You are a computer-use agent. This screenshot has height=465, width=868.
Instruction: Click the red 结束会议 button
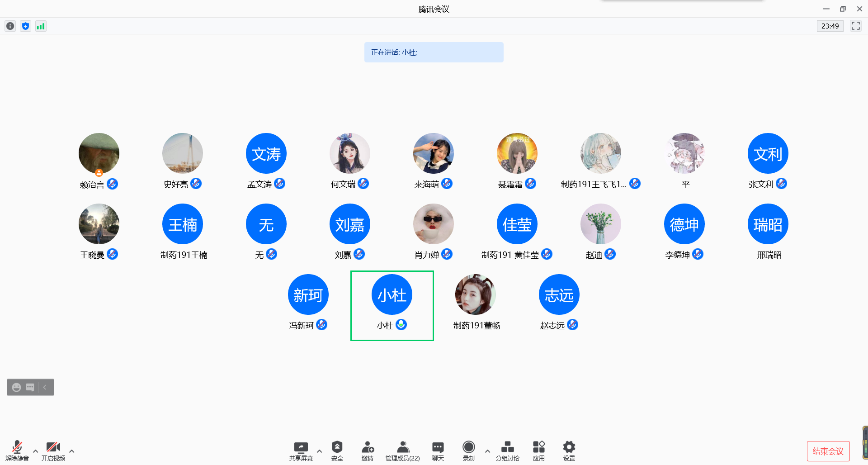pyautogui.click(x=828, y=451)
